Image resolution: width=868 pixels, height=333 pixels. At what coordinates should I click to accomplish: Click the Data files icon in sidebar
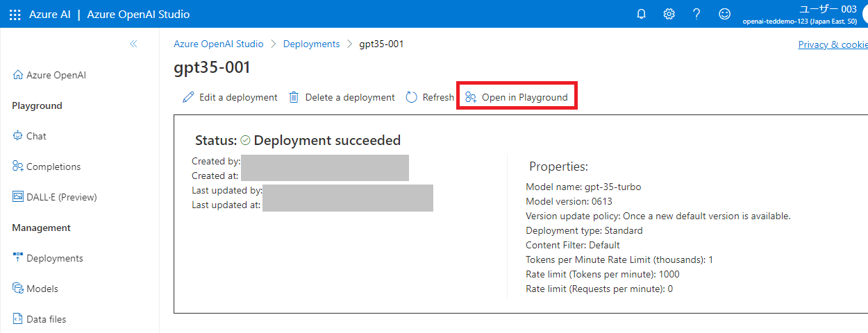tap(18, 319)
